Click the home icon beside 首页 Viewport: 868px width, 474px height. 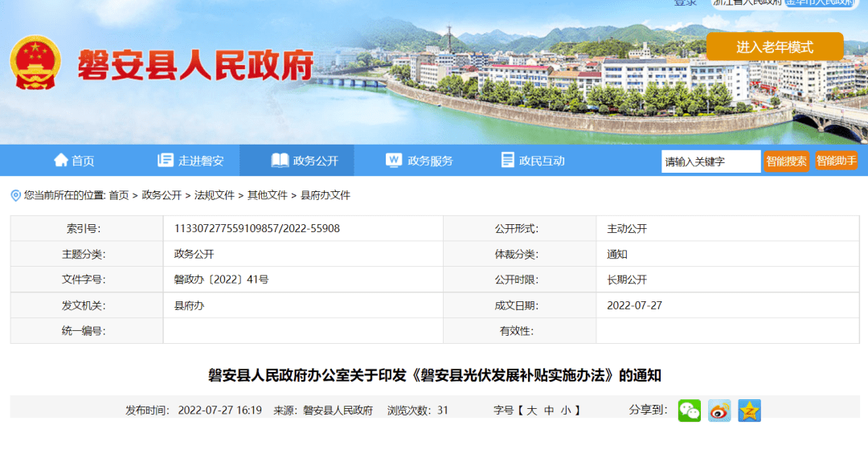click(61, 161)
